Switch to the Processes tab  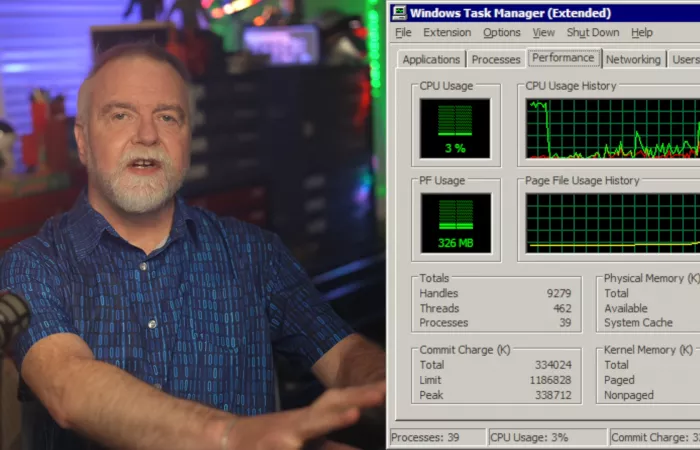[496, 59]
